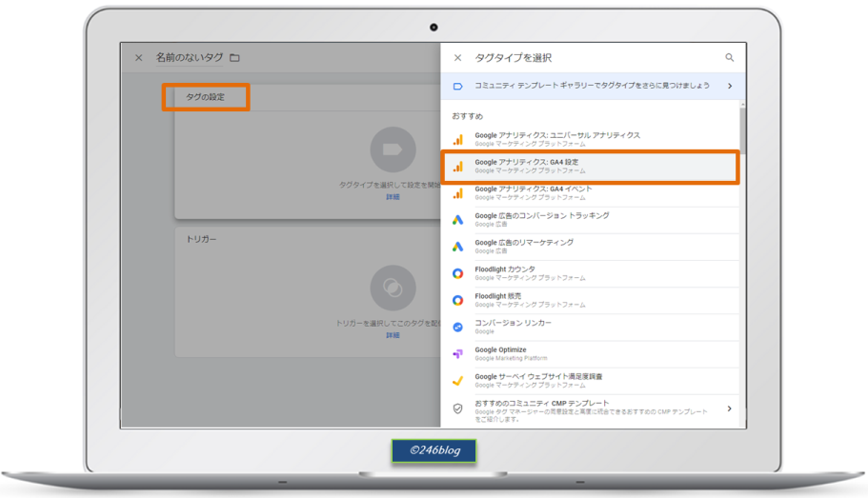Click the folder icon beside tag name
The height and width of the screenshot is (498, 868).
(234, 57)
